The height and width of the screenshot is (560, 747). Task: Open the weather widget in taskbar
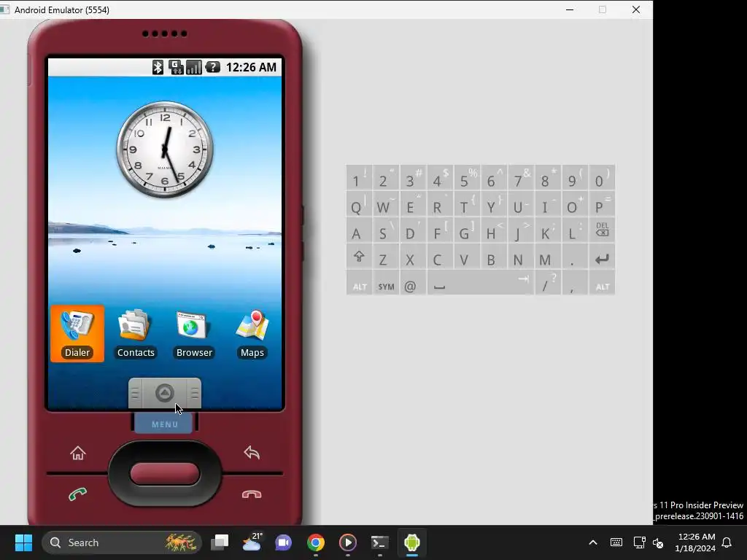252,542
